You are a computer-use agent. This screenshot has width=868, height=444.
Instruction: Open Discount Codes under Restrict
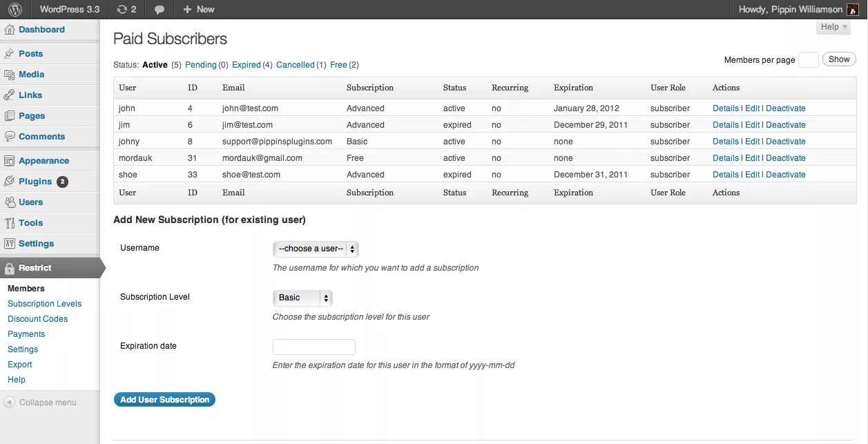pyautogui.click(x=37, y=318)
